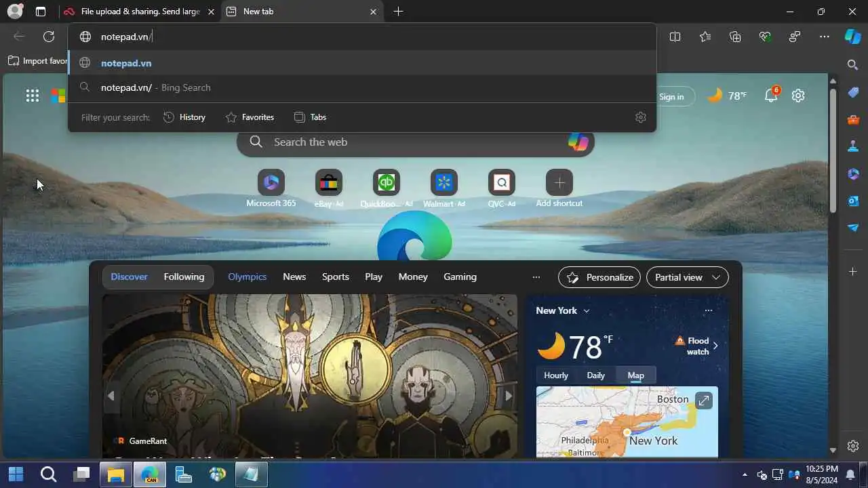Open the extensions share toolbar icon
868x488 pixels.
click(795, 37)
